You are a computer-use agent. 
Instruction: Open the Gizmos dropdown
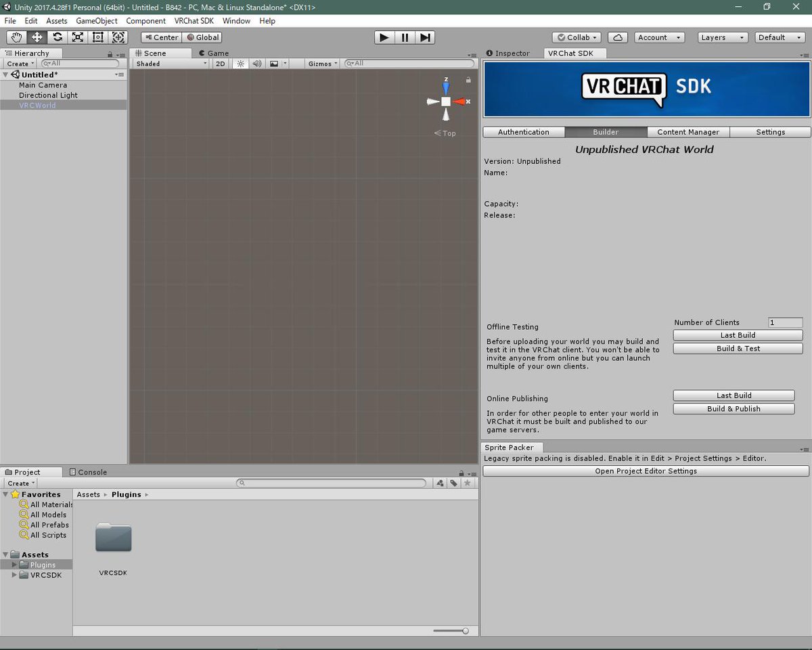click(322, 64)
